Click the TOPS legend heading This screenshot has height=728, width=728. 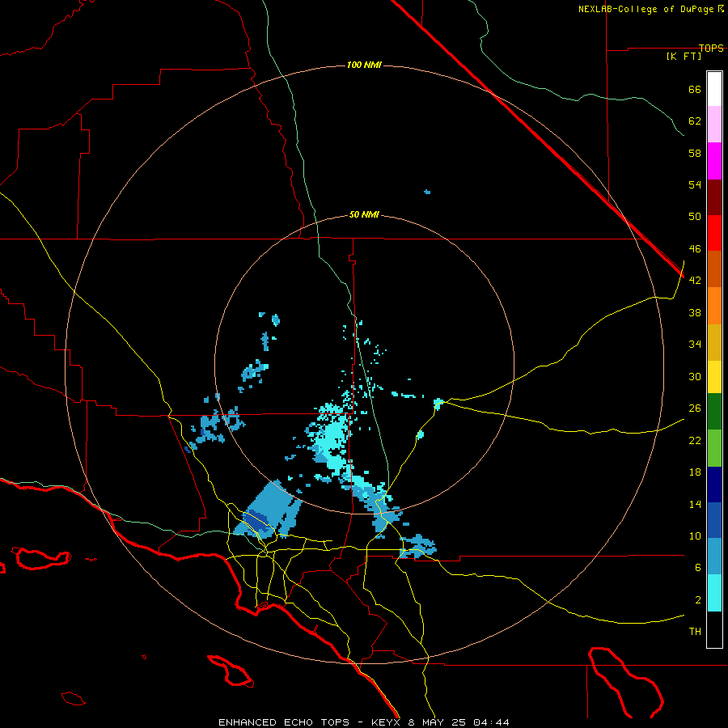[x=711, y=48]
